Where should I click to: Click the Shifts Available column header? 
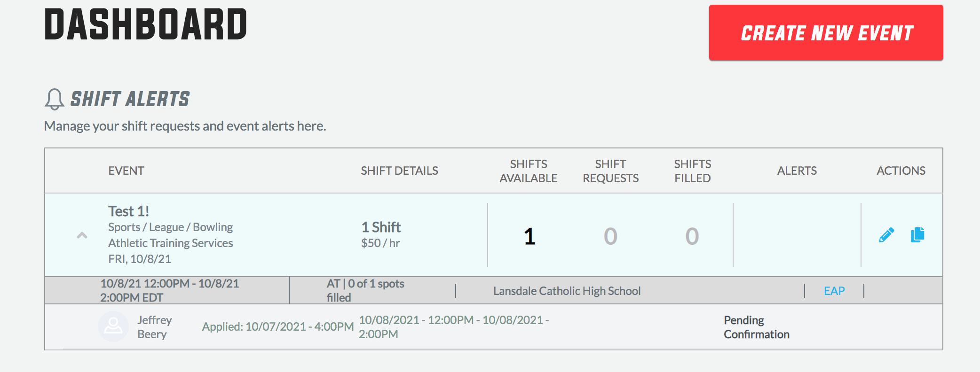coord(529,171)
